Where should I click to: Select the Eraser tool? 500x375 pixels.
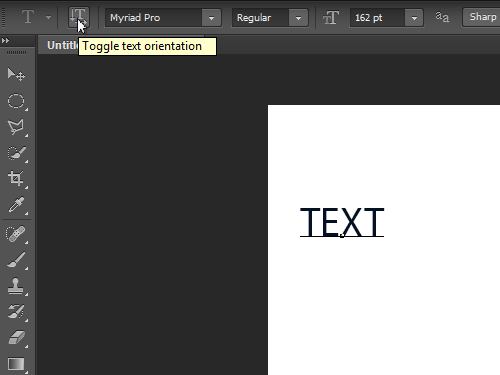pos(16,338)
